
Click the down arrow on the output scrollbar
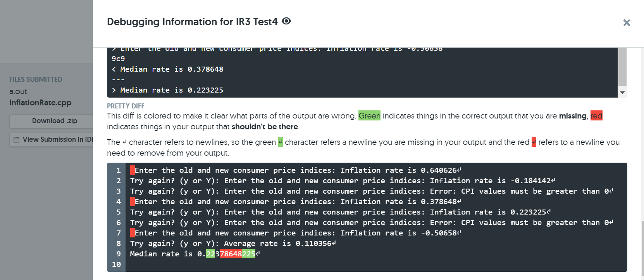point(622,93)
